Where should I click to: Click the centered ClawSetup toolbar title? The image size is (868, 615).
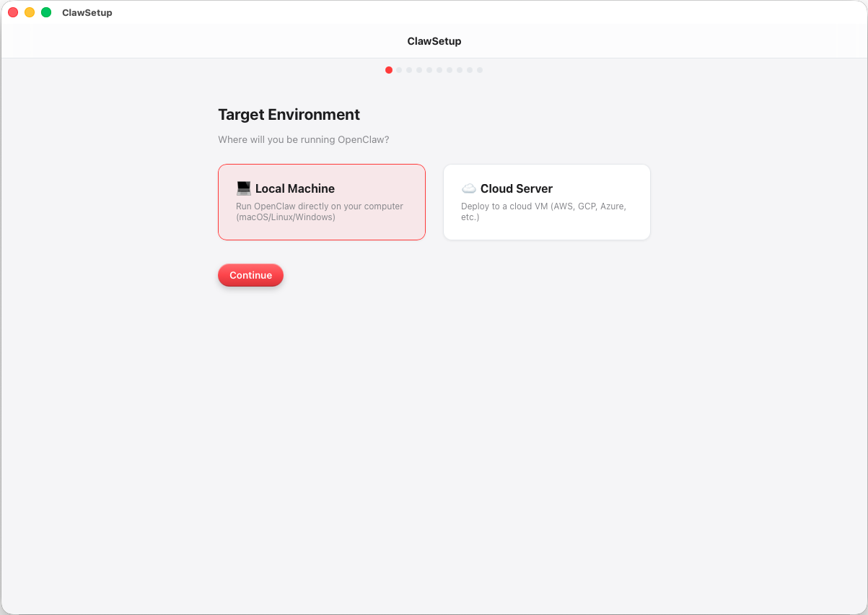click(x=434, y=41)
